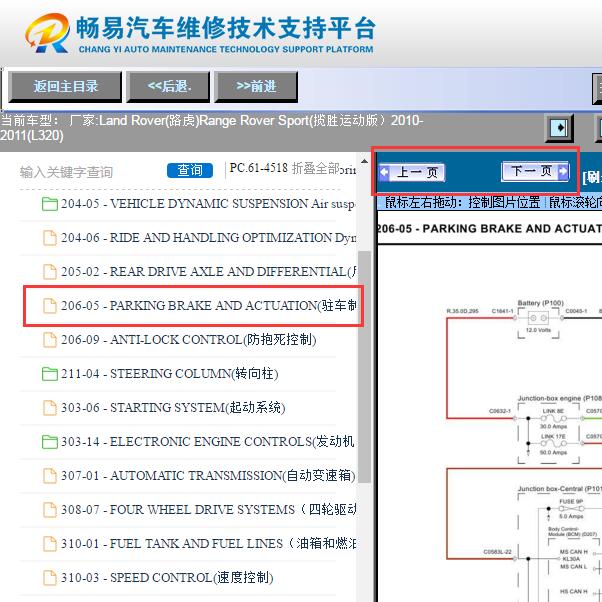The width and height of the screenshot is (602, 602).
Task: Click the 返回主目录 button
Action: point(65,87)
